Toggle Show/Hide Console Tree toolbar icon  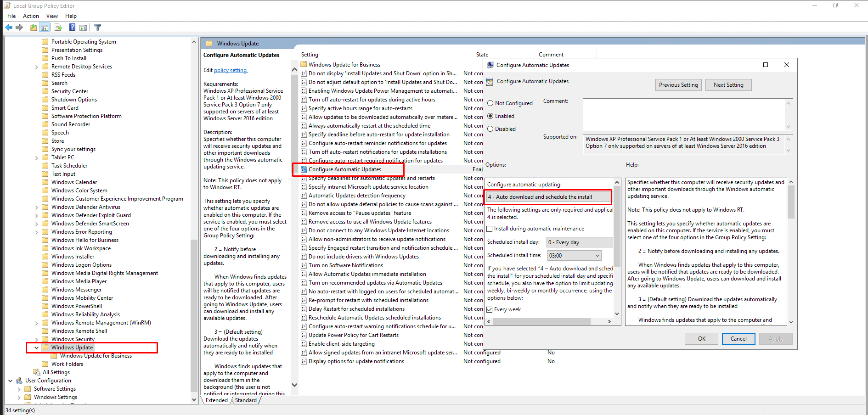45,28
